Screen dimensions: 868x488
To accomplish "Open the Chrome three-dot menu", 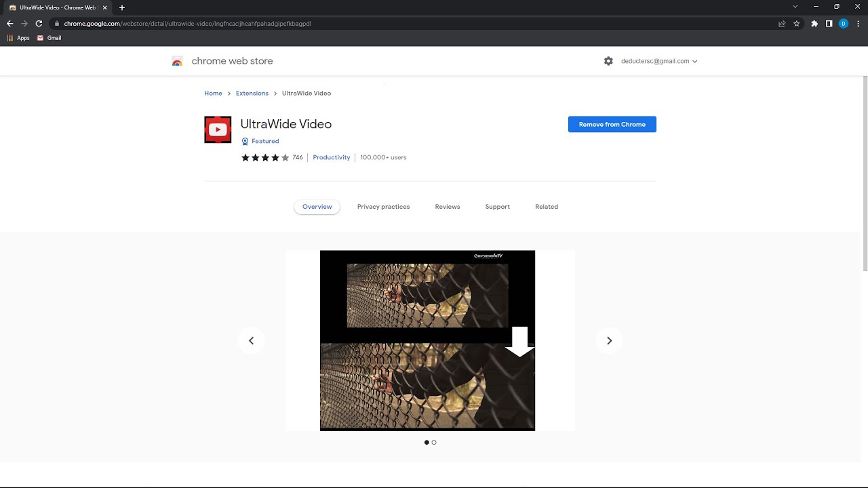I will (x=858, y=23).
